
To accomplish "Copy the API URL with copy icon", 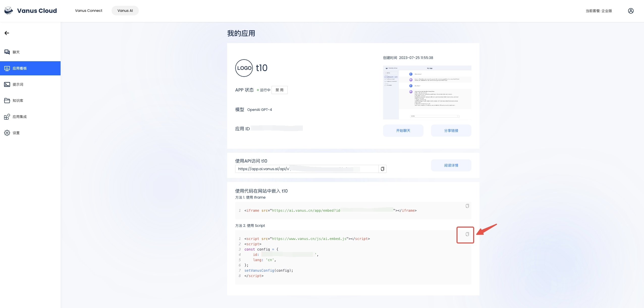I will point(383,169).
